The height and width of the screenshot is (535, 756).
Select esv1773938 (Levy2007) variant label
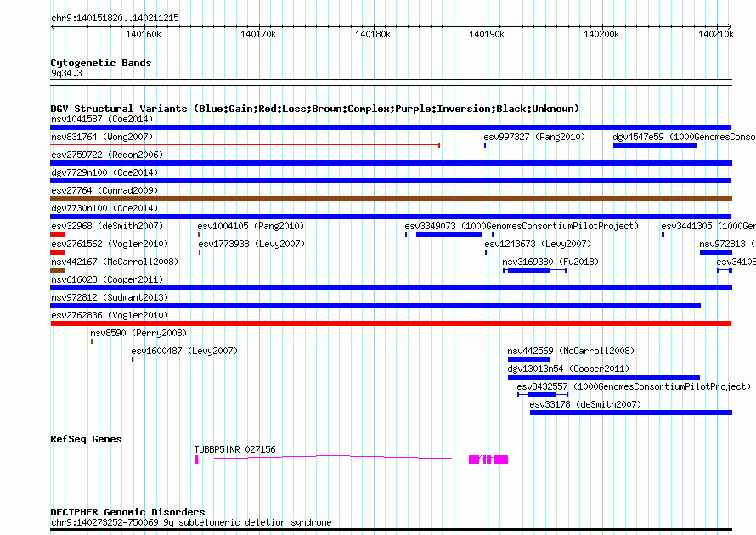click(251, 244)
